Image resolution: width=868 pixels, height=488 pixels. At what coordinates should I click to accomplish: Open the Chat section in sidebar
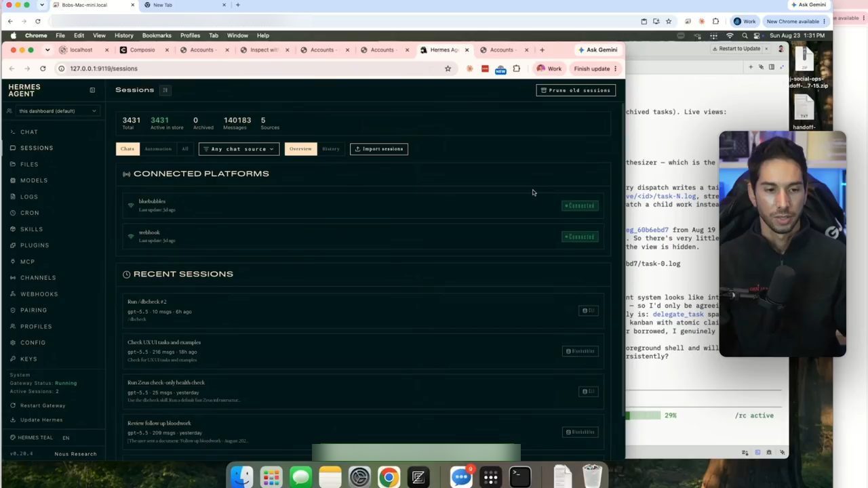pyautogui.click(x=28, y=132)
